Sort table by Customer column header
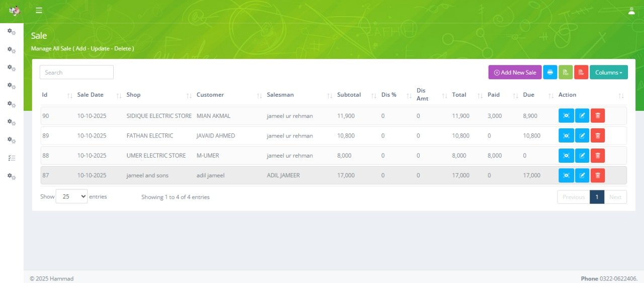Image resolution: width=644 pixels, height=283 pixels. tap(210, 95)
